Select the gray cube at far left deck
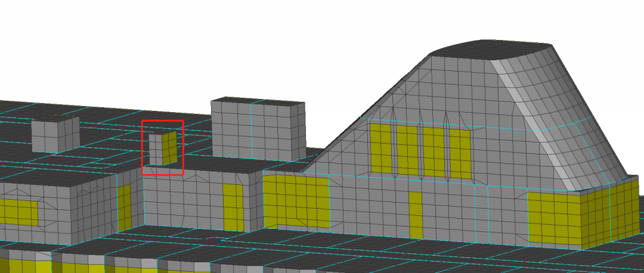This screenshot has width=644, height=273. point(55,135)
